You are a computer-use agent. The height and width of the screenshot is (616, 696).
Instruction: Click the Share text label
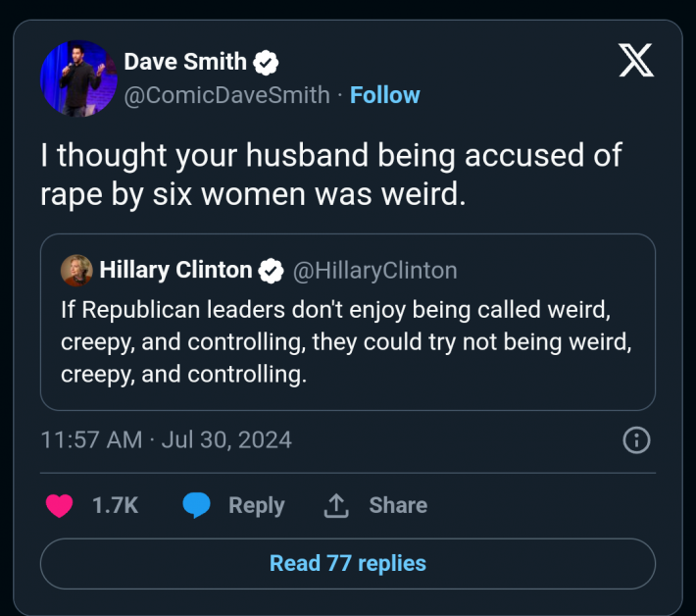(x=398, y=505)
